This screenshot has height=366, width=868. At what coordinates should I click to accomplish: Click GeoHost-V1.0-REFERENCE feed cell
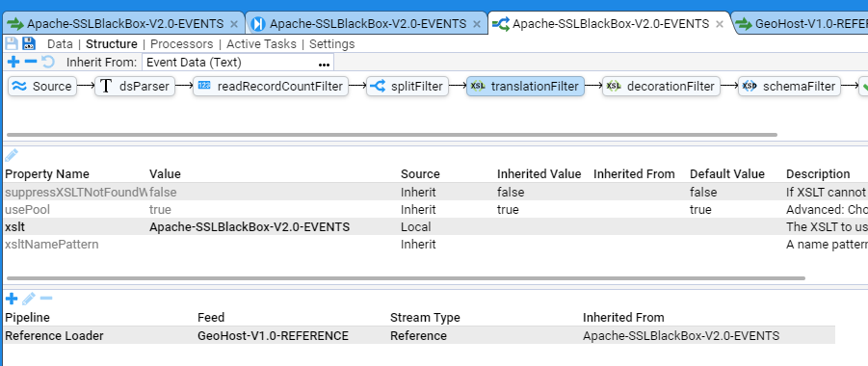(273, 335)
